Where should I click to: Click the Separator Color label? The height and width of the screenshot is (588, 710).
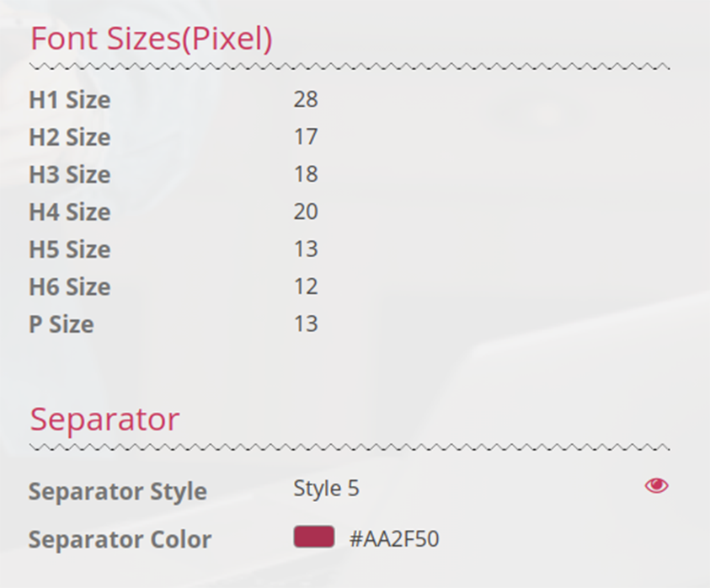[x=120, y=539]
